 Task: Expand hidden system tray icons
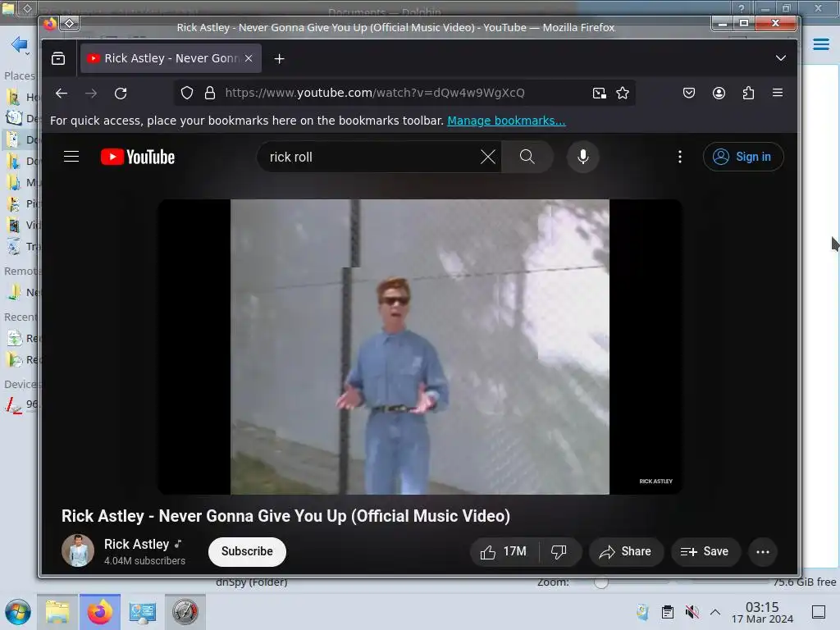[x=715, y=612]
